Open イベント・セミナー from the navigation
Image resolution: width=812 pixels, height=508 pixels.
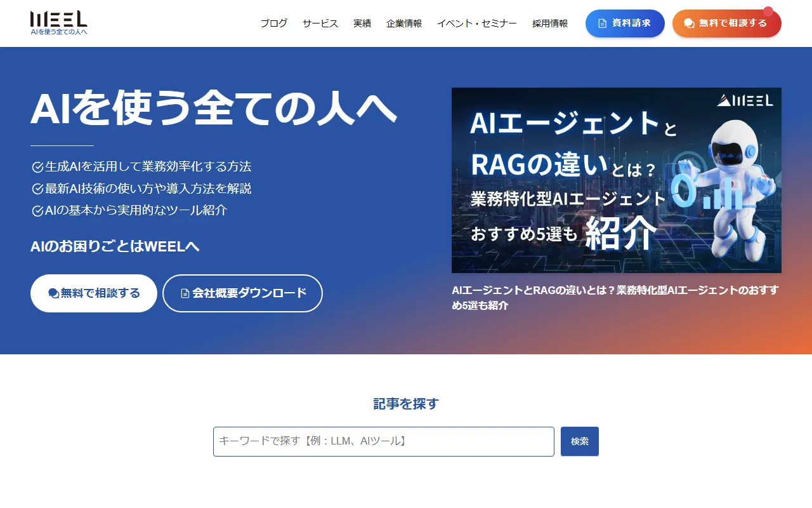pyautogui.click(x=478, y=23)
